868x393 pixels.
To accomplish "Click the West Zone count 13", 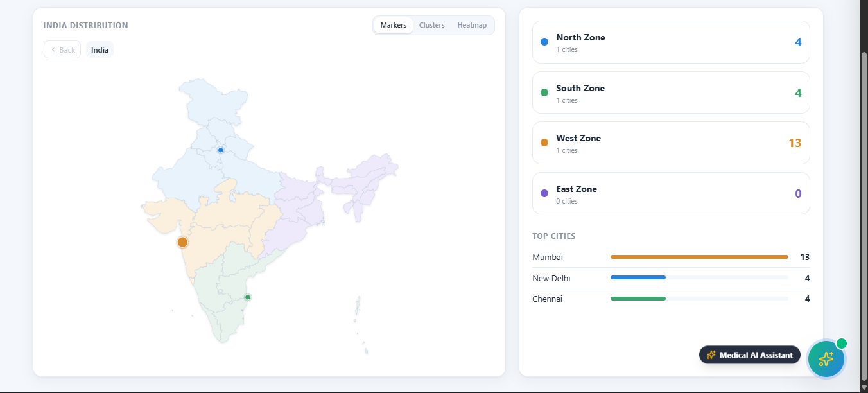I will pyautogui.click(x=795, y=143).
